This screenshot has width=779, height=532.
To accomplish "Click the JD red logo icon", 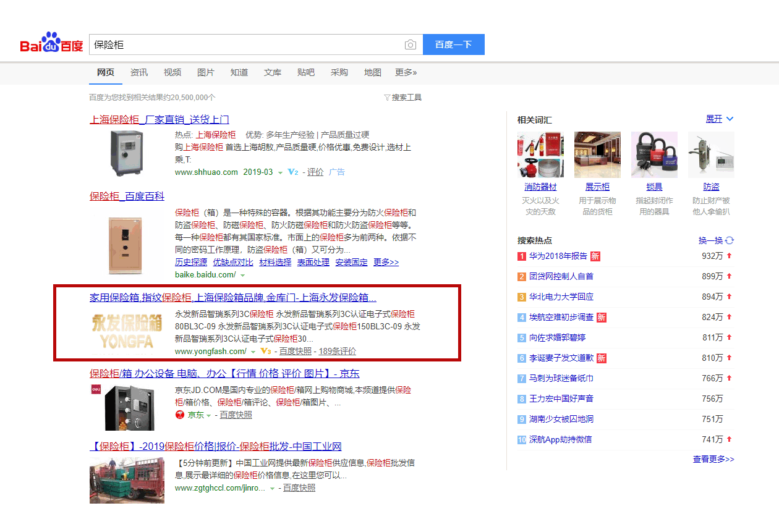I will (x=180, y=415).
